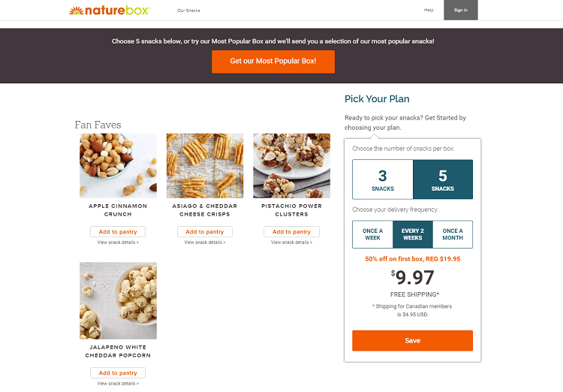Open the Apple Cinnamon Crunch snack photo
563x392 pixels.
[118, 165]
